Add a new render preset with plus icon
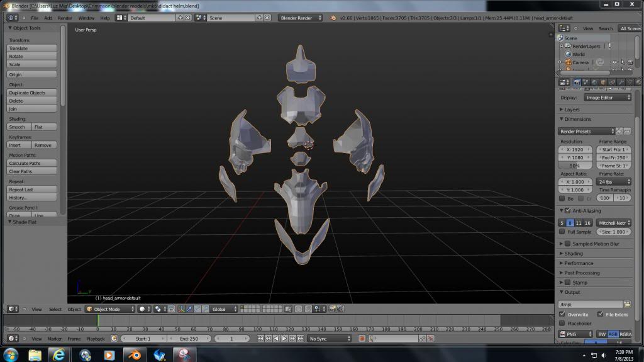 (619, 131)
